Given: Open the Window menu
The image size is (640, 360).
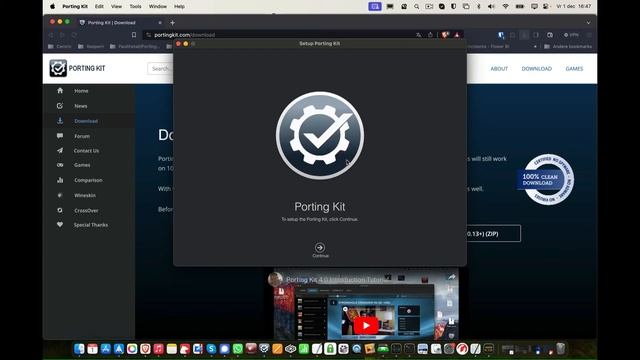Looking at the screenshot, I should 158,7.
